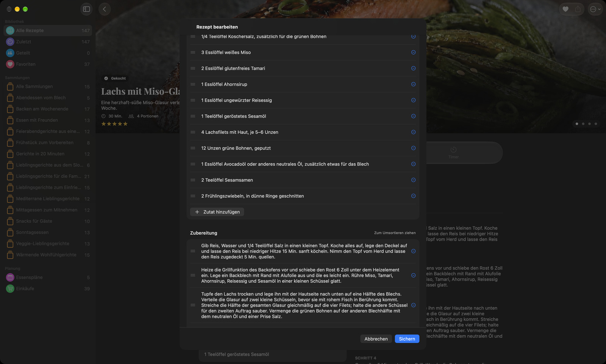The width and height of the screenshot is (606, 364).
Task: Open 'Essenspläne' under Planung
Action: [x=48, y=277]
